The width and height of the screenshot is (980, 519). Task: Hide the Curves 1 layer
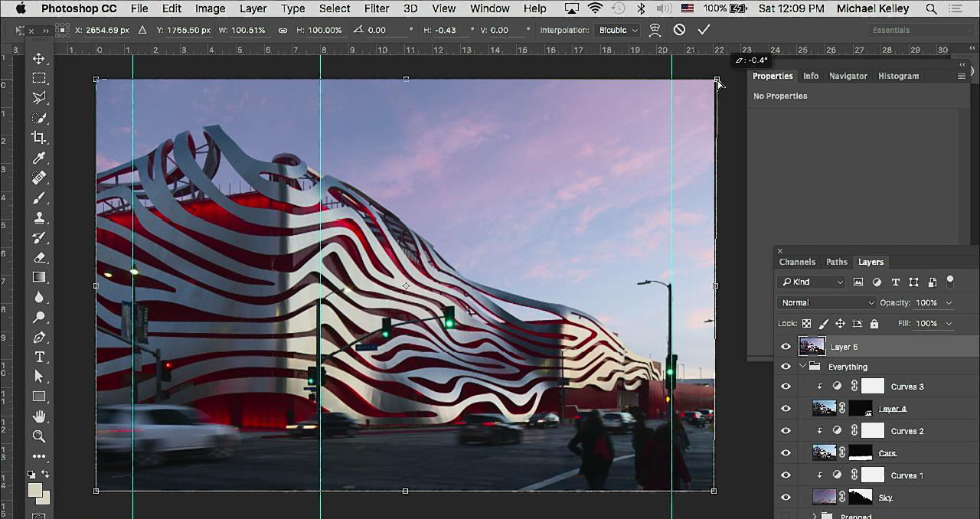point(786,475)
